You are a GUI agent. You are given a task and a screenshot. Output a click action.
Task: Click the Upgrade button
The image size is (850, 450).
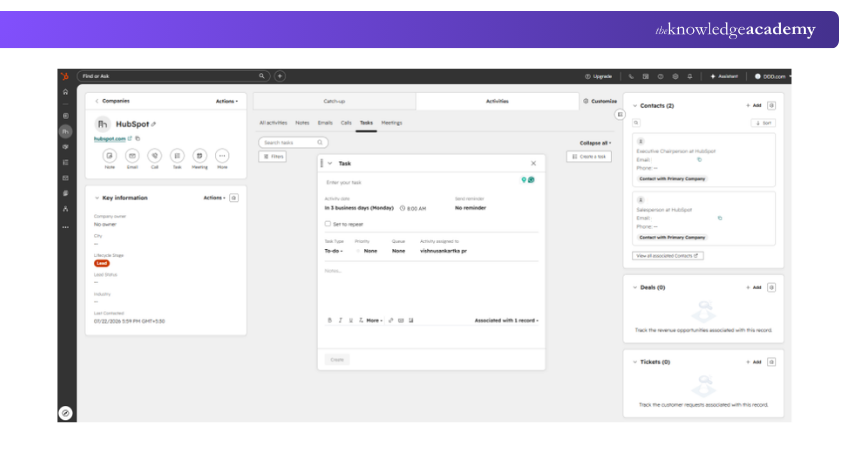598,76
